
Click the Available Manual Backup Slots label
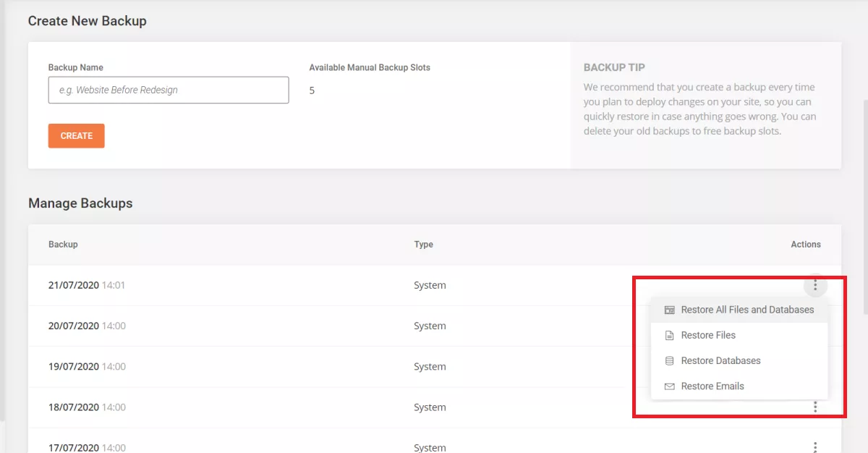pyautogui.click(x=370, y=67)
